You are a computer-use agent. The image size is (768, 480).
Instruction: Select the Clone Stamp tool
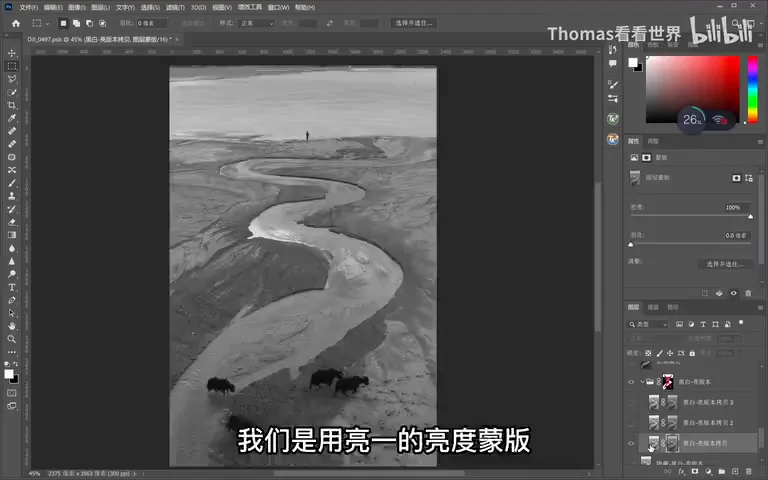point(12,196)
